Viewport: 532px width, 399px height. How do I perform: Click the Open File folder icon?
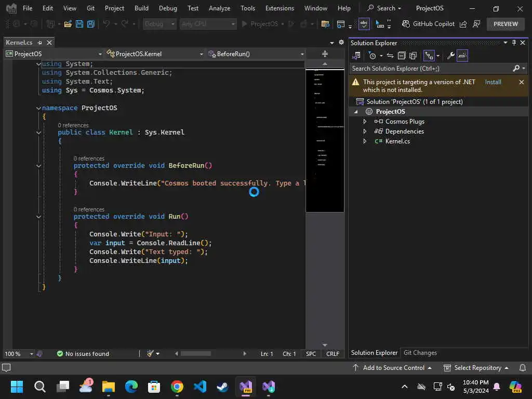68,24
